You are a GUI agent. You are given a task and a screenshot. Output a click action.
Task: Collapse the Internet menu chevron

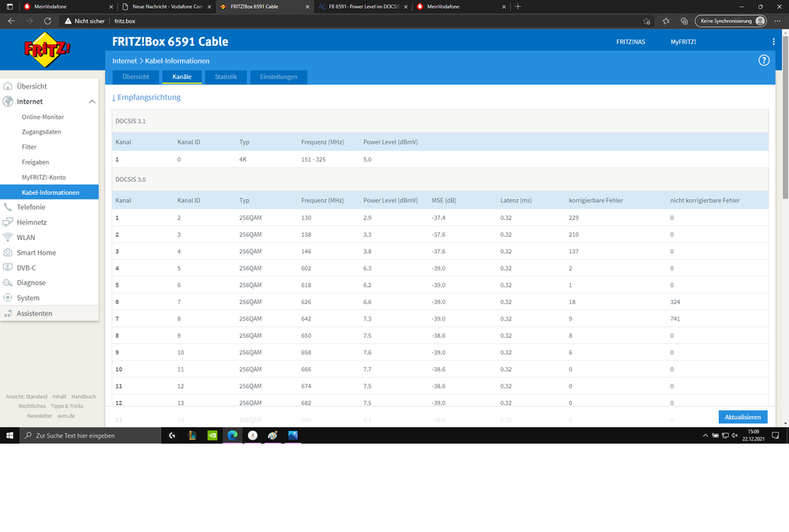92,102
